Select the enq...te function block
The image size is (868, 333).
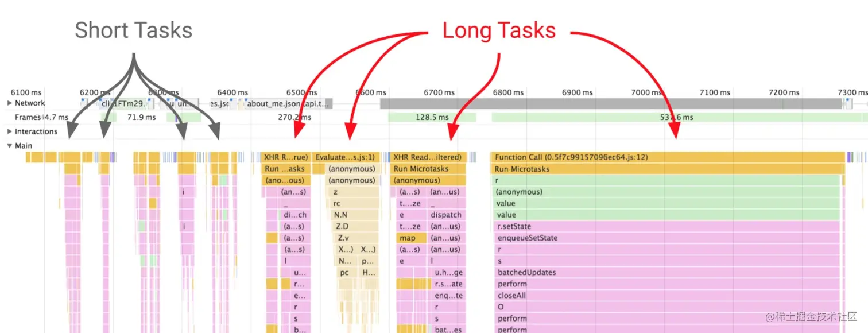[x=447, y=295]
